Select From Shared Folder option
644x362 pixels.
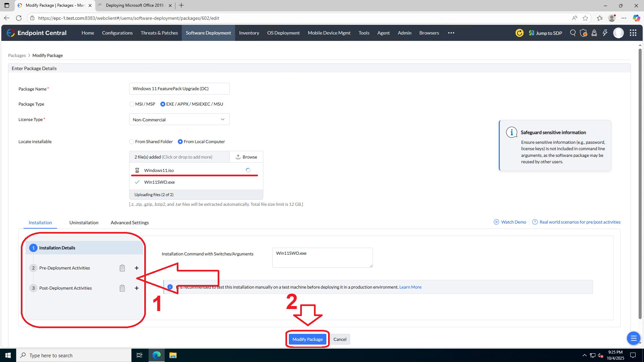coord(132,142)
